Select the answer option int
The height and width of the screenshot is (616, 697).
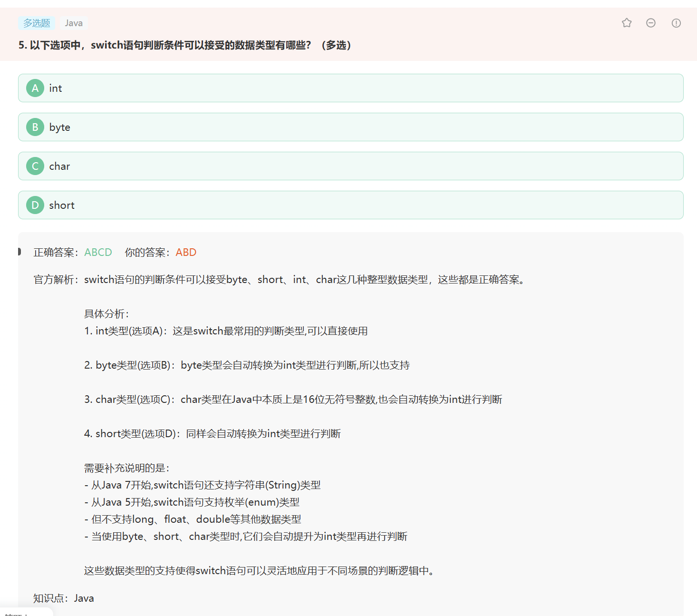coord(56,88)
